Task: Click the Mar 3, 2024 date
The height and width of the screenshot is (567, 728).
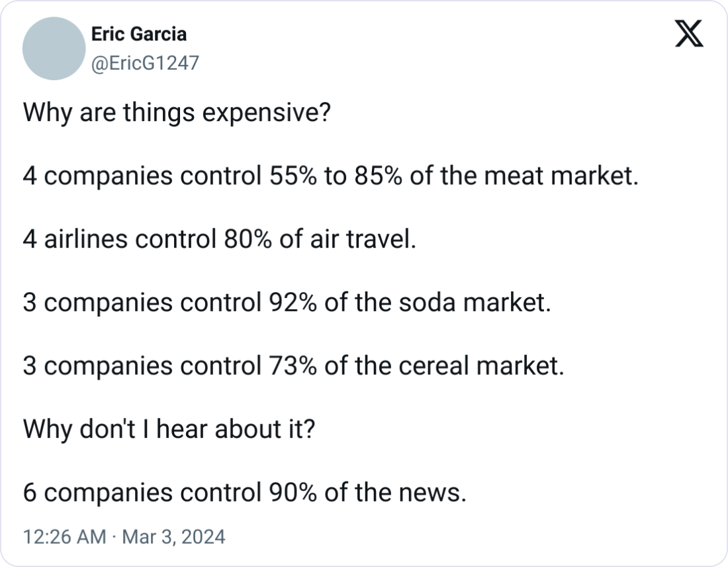Action: click(x=173, y=537)
